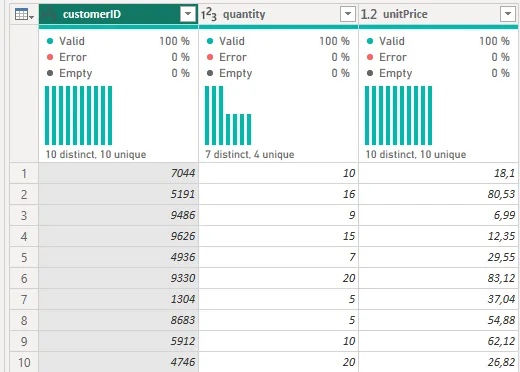Click customerID cell 4746
Screen dimensions: 520x372
118,362
